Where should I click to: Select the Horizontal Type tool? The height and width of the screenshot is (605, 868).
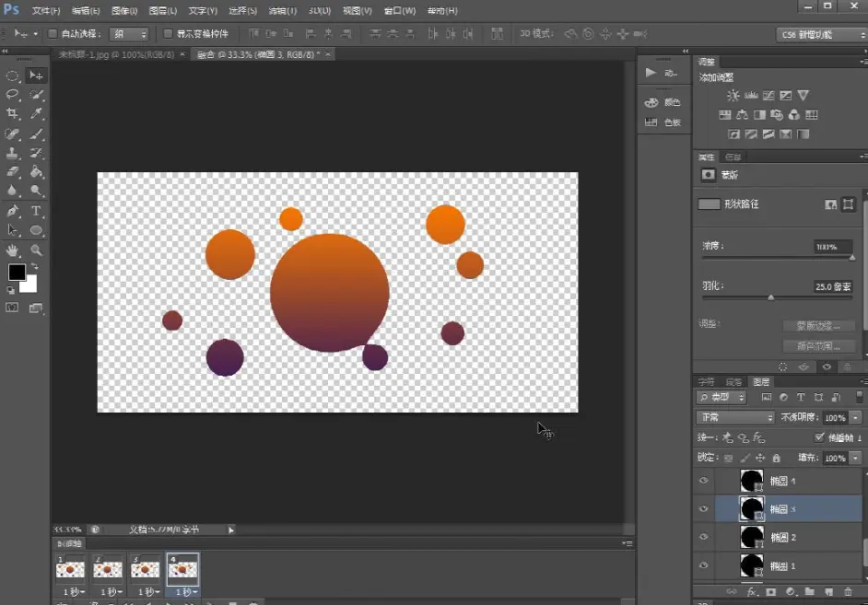(37, 211)
